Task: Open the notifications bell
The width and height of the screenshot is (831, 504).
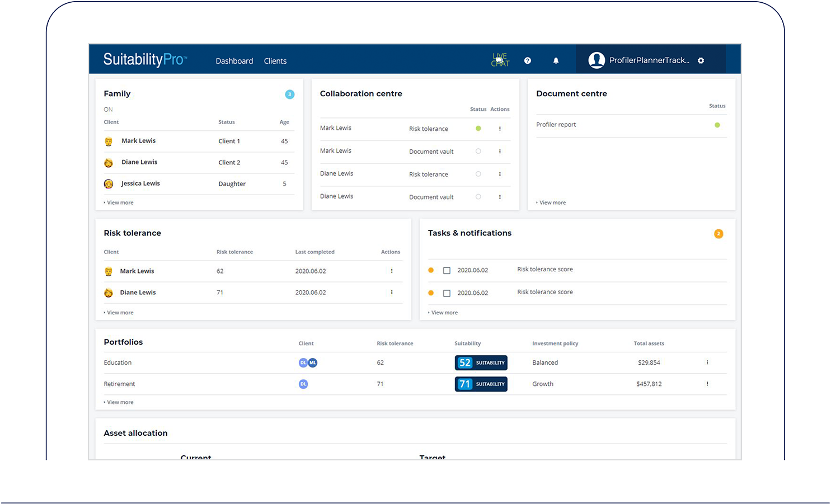Action: [556, 60]
